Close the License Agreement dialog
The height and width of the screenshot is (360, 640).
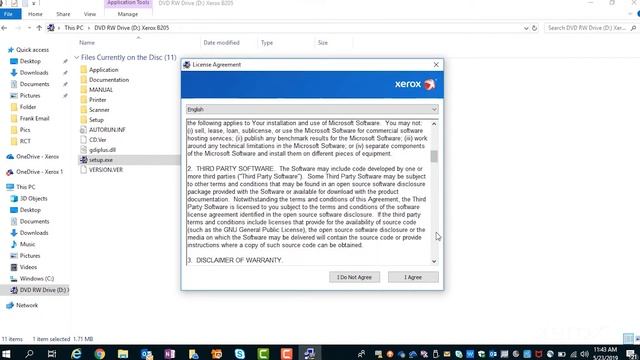[x=436, y=65]
